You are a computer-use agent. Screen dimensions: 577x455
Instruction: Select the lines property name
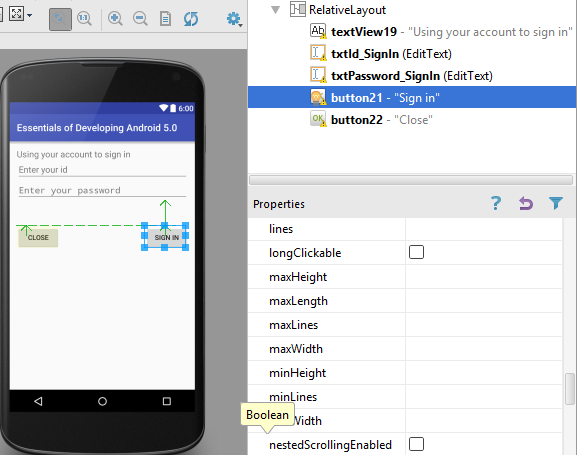pos(281,229)
